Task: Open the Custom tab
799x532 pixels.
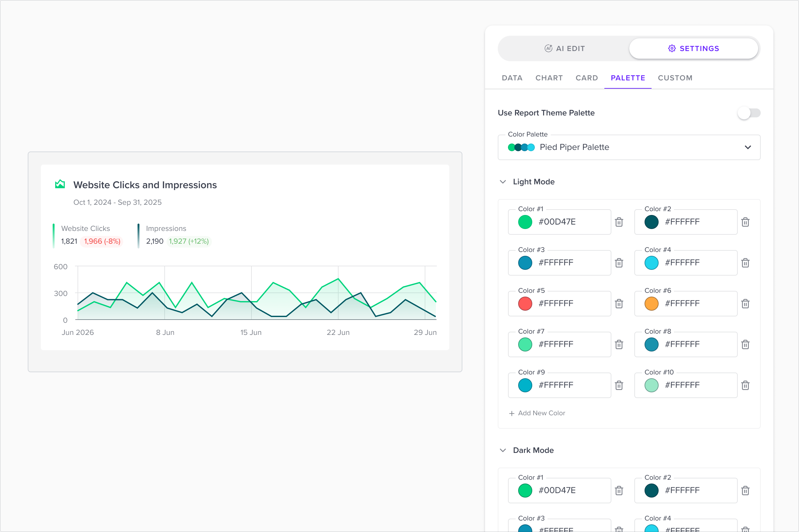Action: pyautogui.click(x=675, y=78)
